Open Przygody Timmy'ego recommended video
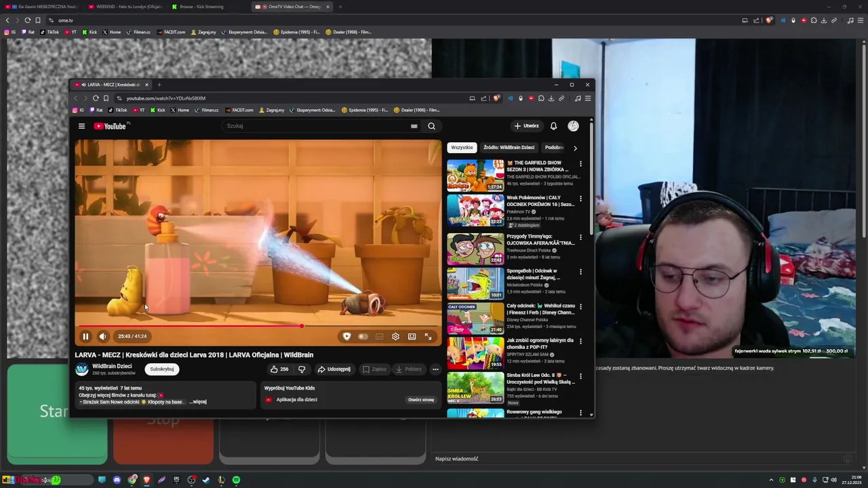868x488 pixels. (475, 248)
